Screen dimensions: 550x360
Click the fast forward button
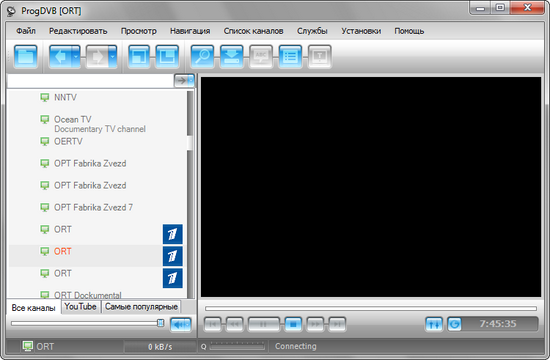(315, 324)
